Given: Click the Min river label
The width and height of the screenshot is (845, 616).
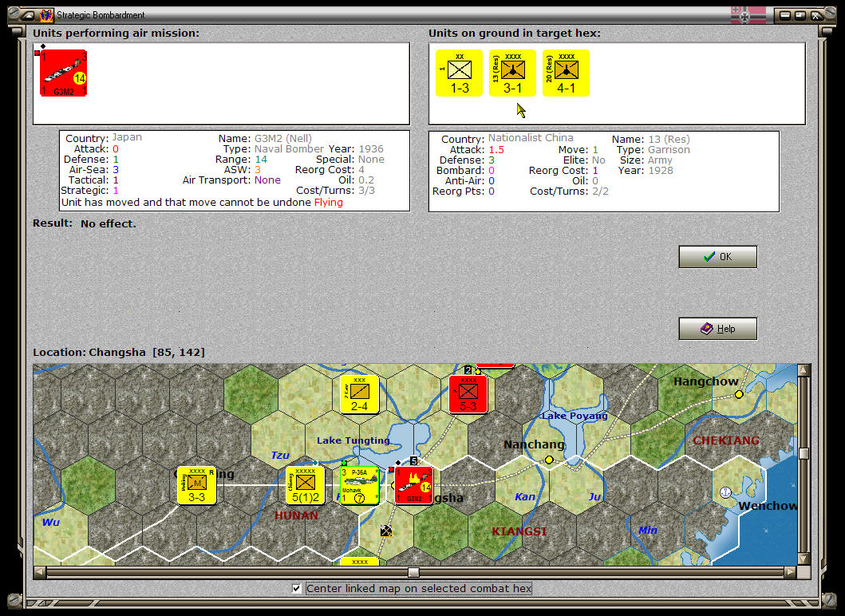Looking at the screenshot, I should point(648,531).
